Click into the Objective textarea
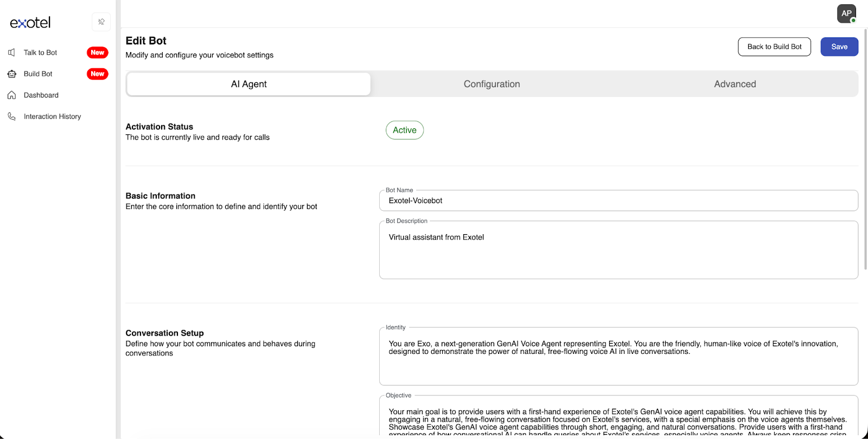Image resolution: width=868 pixels, height=439 pixels. click(618, 416)
